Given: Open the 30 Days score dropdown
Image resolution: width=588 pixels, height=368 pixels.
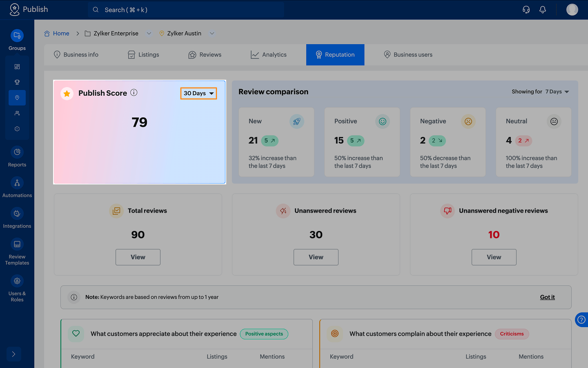Looking at the screenshot, I should point(198,93).
